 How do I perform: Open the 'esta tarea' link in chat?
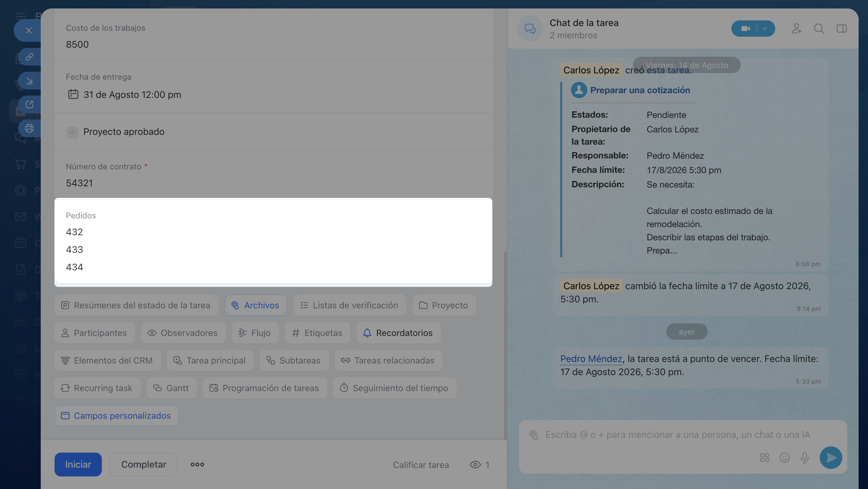(x=668, y=70)
